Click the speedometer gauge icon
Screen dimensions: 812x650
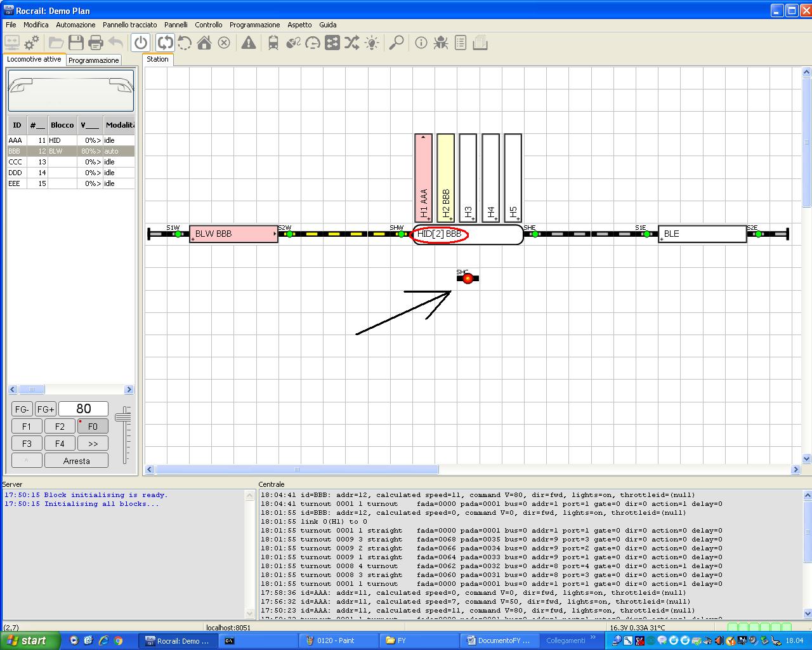313,43
